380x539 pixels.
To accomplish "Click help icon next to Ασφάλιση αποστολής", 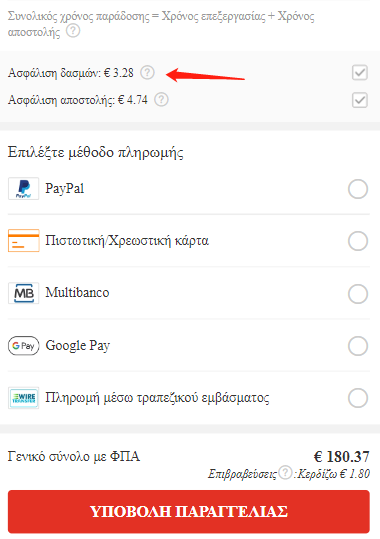I will tap(161, 100).
